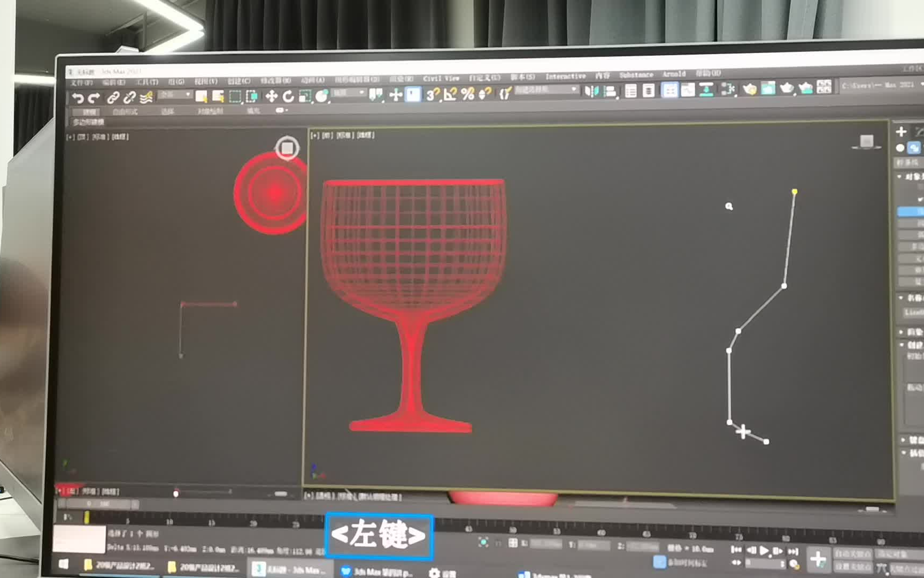Open the 编辑(E) menu
The height and width of the screenshot is (578, 924).
tap(113, 82)
